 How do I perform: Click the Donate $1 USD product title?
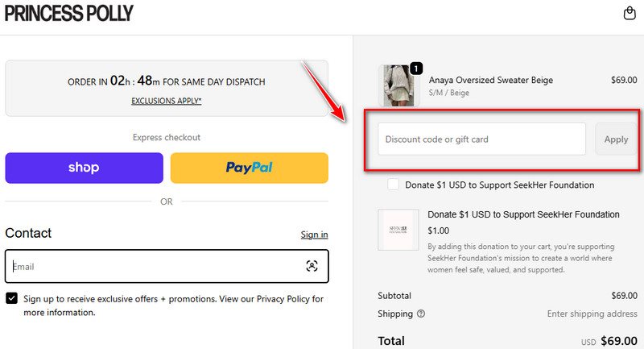point(523,214)
